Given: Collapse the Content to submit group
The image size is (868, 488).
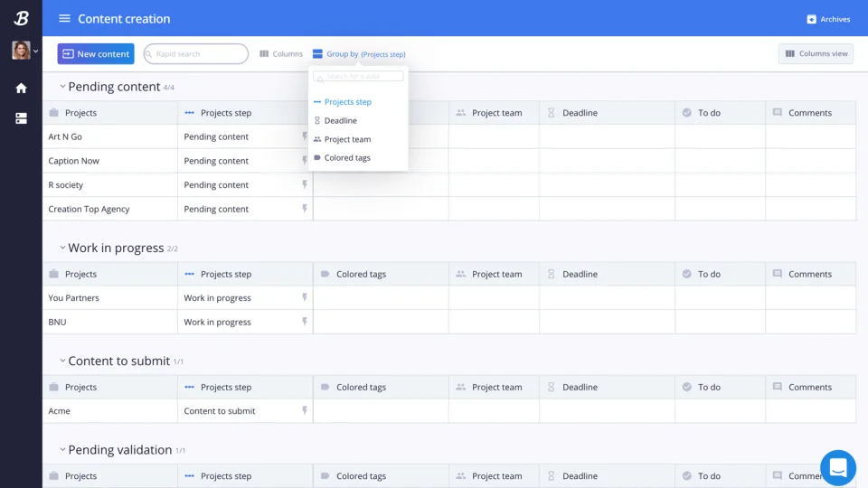Looking at the screenshot, I should pos(62,361).
